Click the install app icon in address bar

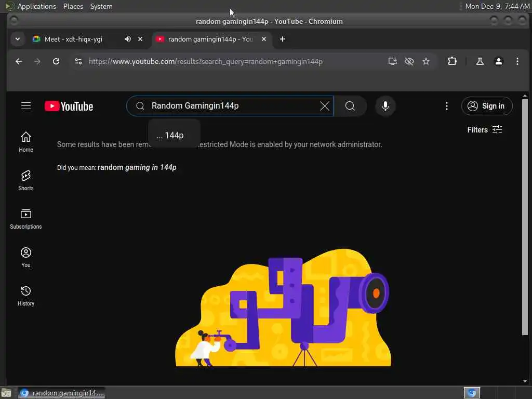coord(393,61)
